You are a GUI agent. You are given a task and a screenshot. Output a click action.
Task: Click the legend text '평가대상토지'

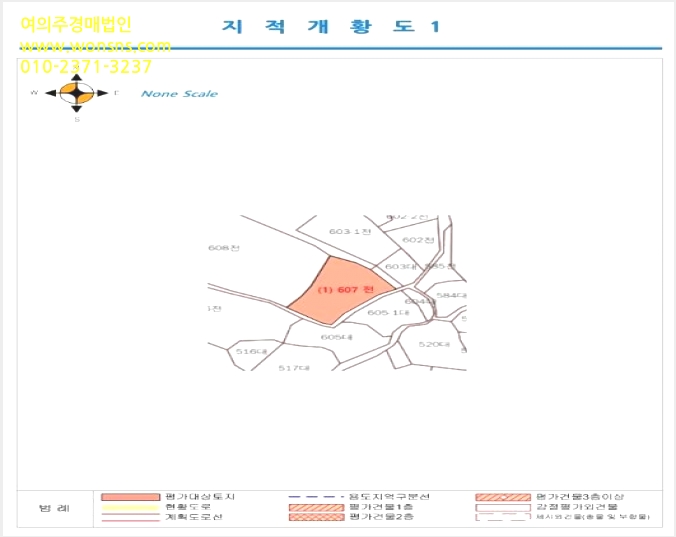200,496
